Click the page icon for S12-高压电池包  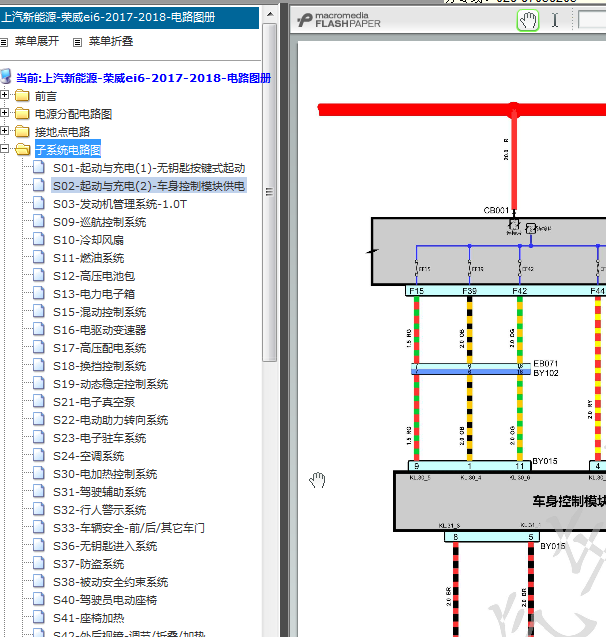point(39,275)
